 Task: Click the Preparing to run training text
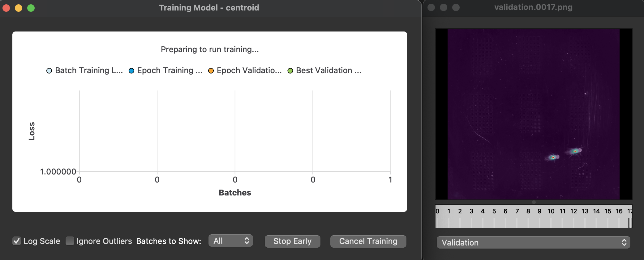pyautogui.click(x=209, y=49)
